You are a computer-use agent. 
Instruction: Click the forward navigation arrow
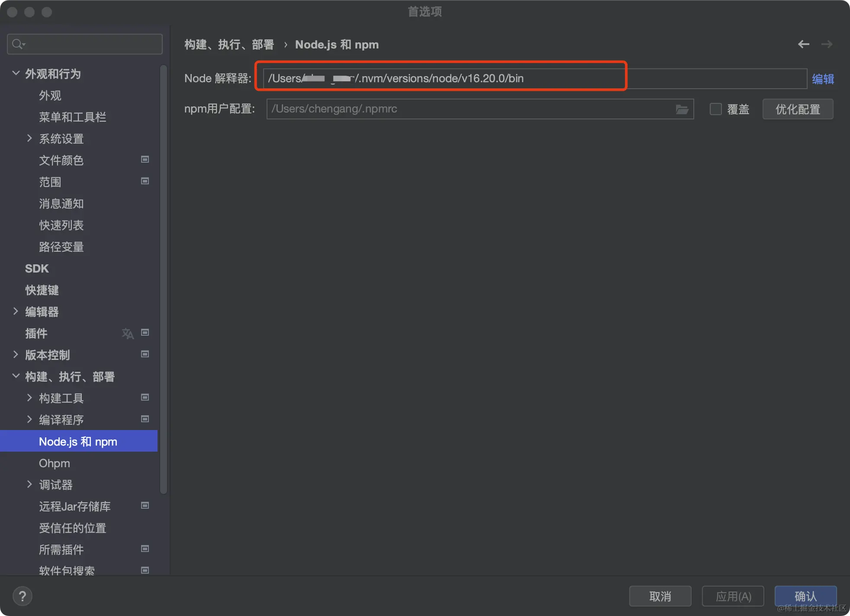pyautogui.click(x=827, y=44)
